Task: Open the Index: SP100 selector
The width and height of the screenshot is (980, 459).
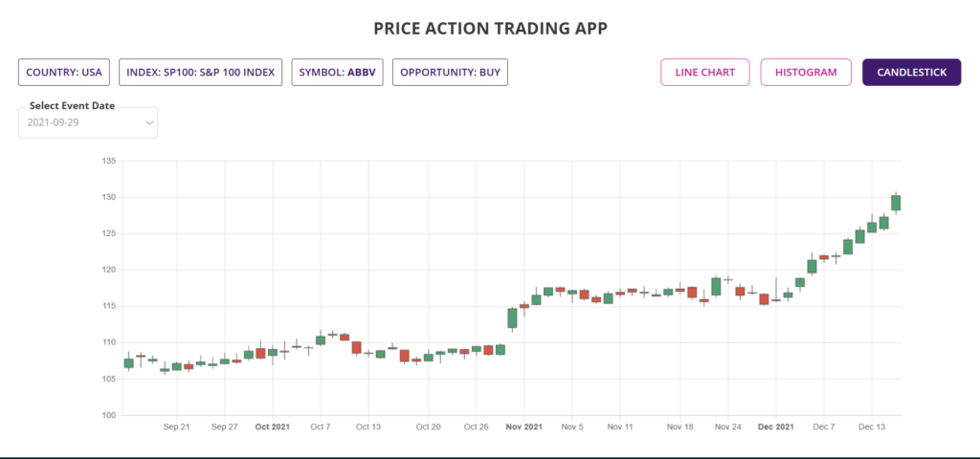Action: pyautogui.click(x=201, y=72)
